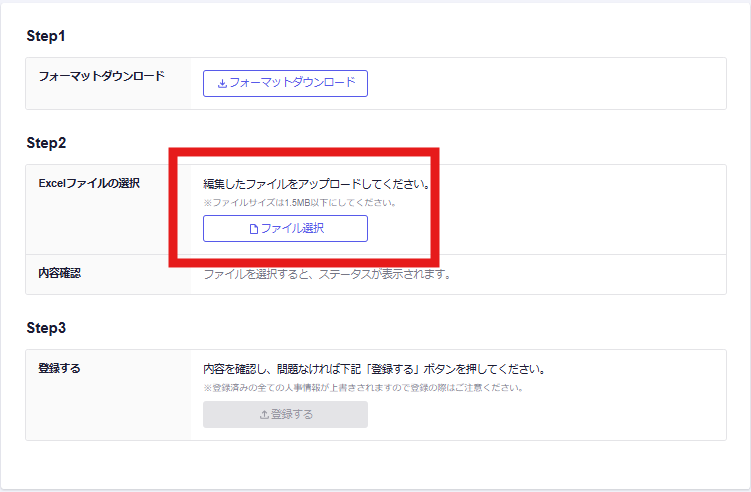Screen dimensions: 751x492
Task: Click the download icon in the format download button
Action: click(x=222, y=83)
